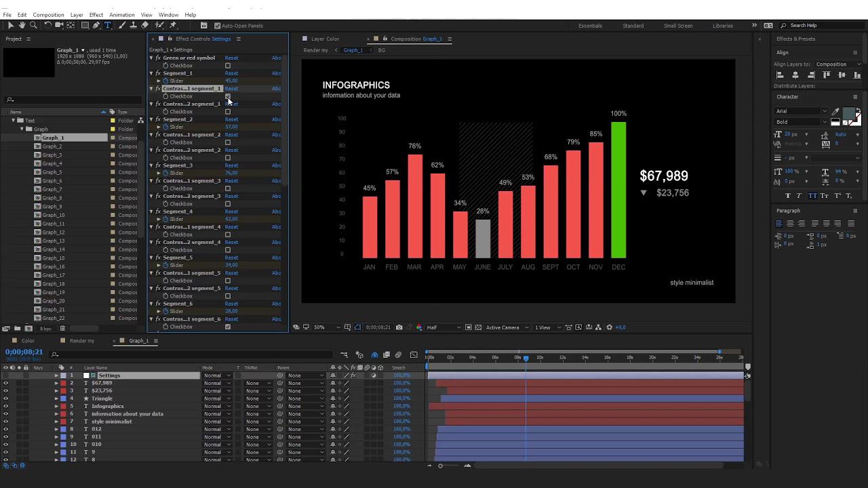Screen dimensions: 868x488
Task: Align layers horizontally centered
Action: pos(795,75)
